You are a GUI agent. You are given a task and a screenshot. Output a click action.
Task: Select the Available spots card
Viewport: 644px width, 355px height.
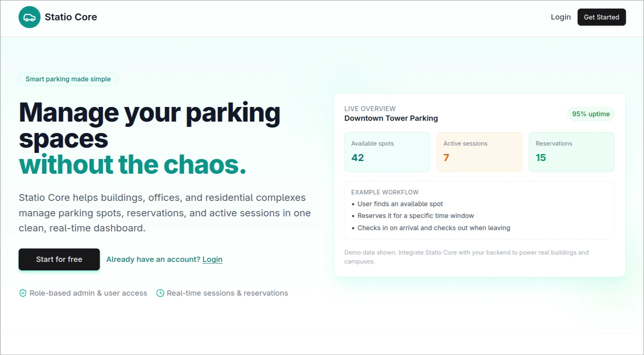click(387, 152)
